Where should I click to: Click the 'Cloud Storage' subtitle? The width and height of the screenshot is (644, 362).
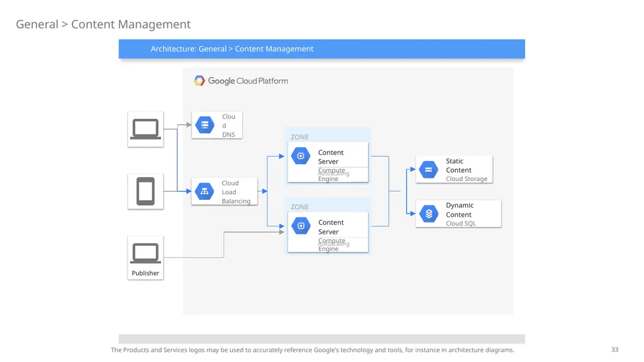click(467, 179)
